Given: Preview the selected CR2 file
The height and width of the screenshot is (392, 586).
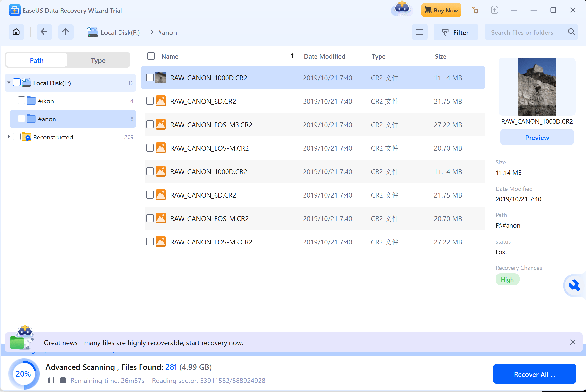Looking at the screenshot, I should [x=537, y=137].
